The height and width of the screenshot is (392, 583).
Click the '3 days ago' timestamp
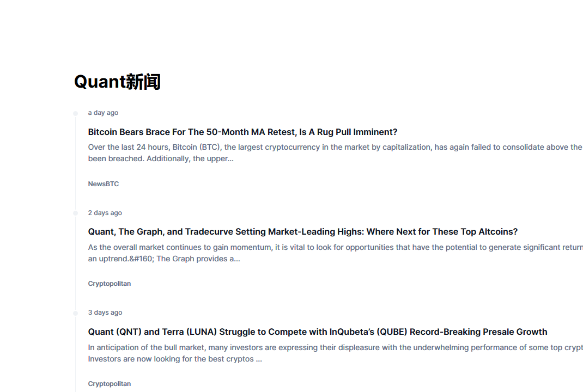pos(105,313)
